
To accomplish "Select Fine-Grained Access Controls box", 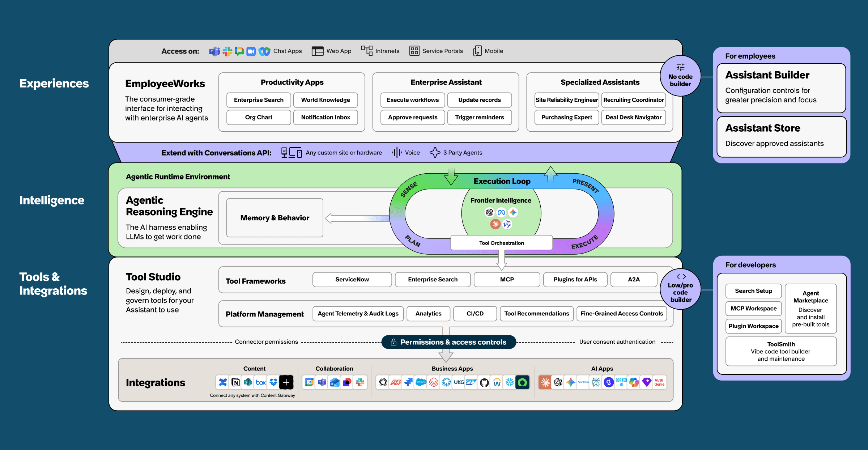I will pyautogui.click(x=622, y=313).
